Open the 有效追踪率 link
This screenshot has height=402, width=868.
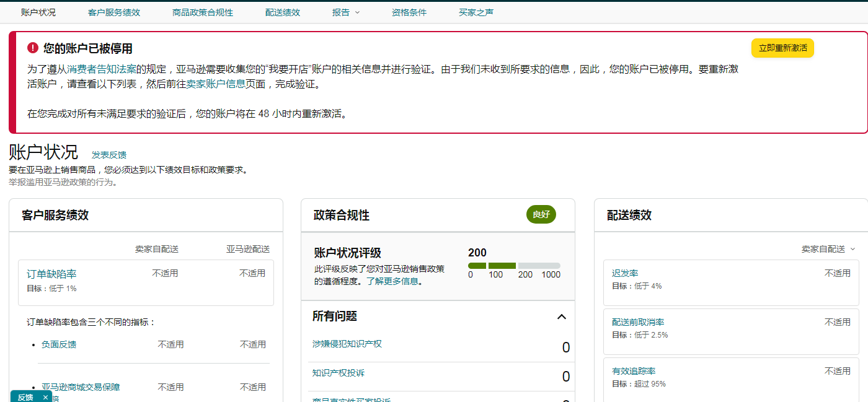click(634, 371)
